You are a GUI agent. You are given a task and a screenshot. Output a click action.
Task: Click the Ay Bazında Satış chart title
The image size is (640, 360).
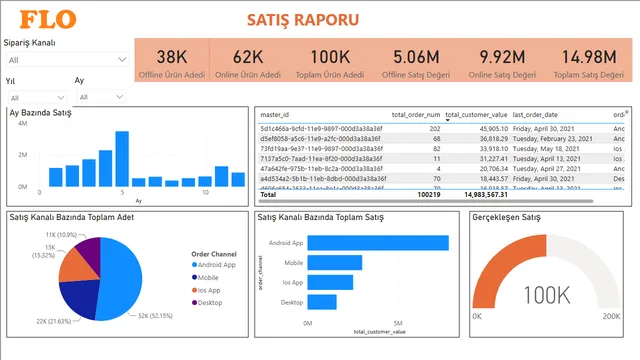40,113
